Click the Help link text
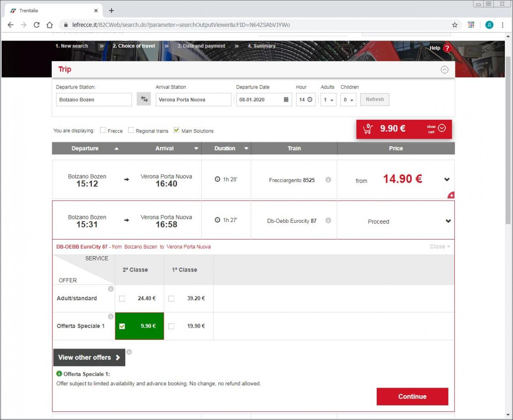 coord(435,48)
